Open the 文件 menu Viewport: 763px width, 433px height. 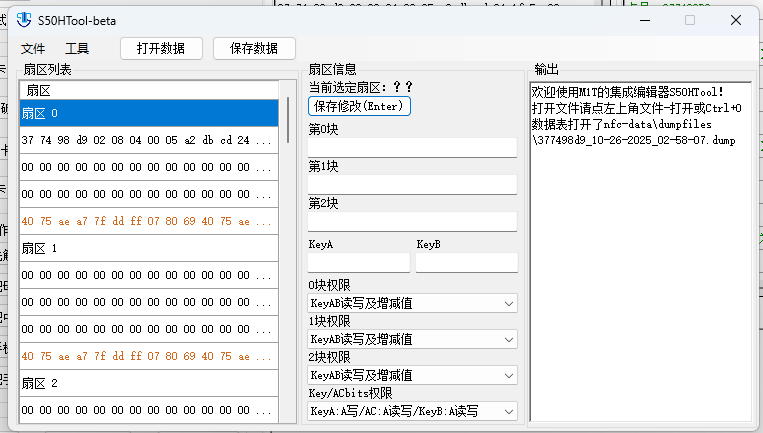33,48
